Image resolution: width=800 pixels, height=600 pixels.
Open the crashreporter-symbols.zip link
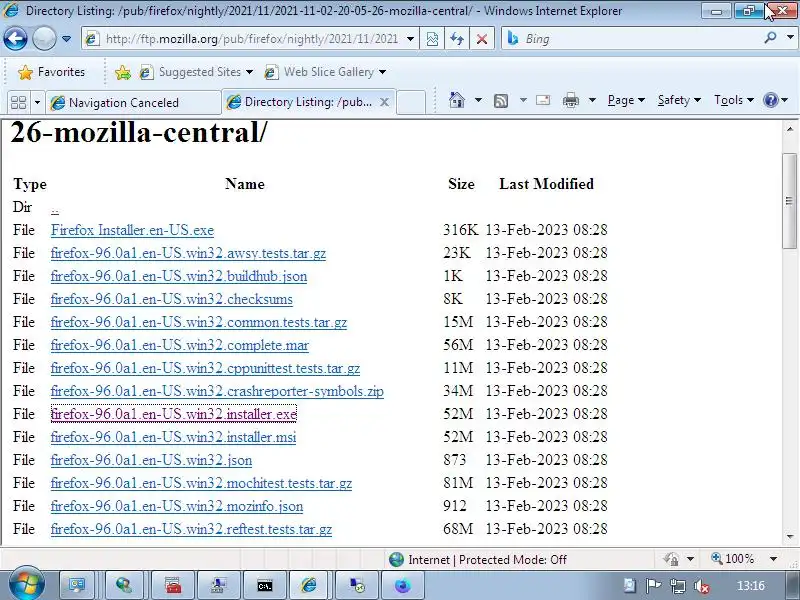(x=217, y=391)
